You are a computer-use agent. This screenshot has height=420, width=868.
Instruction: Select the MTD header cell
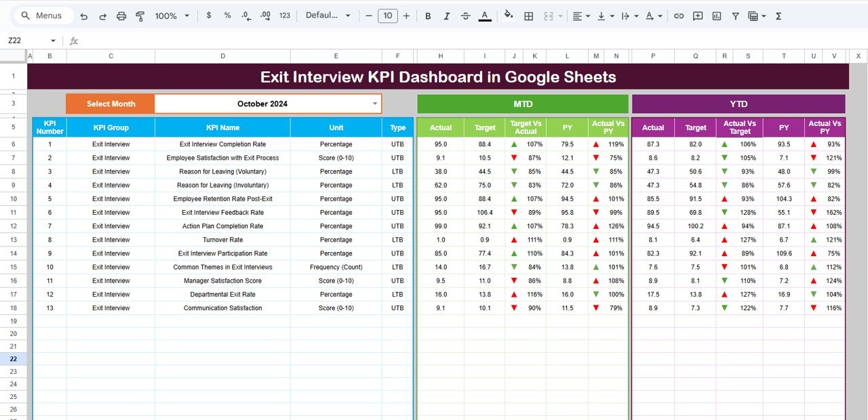[522, 104]
